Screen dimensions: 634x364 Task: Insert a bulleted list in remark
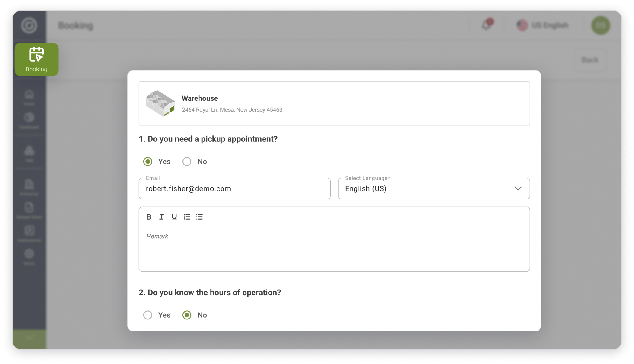coord(199,217)
